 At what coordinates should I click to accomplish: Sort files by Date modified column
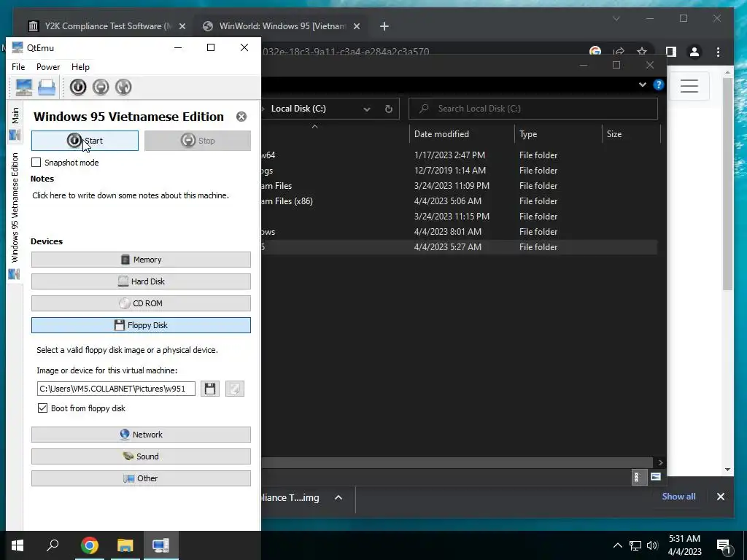461,134
